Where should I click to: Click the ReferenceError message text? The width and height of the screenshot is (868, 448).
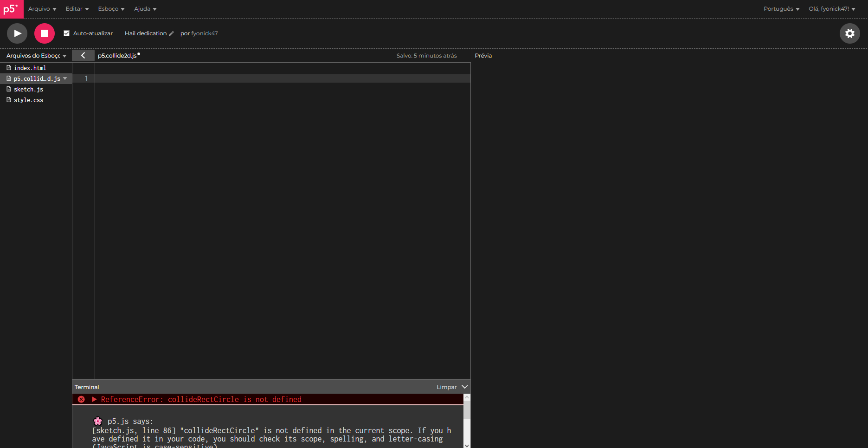(201, 399)
